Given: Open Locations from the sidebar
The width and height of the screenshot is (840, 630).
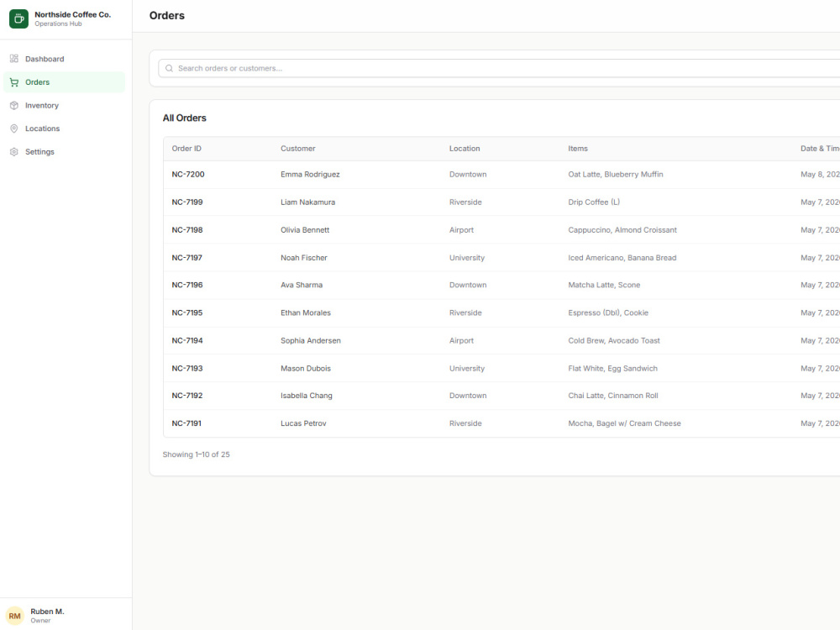Looking at the screenshot, I should click(x=65, y=129).
